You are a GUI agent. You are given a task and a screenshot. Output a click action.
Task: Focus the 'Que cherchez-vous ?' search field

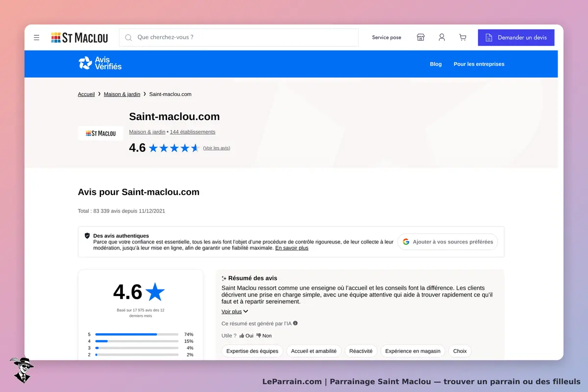(x=239, y=37)
